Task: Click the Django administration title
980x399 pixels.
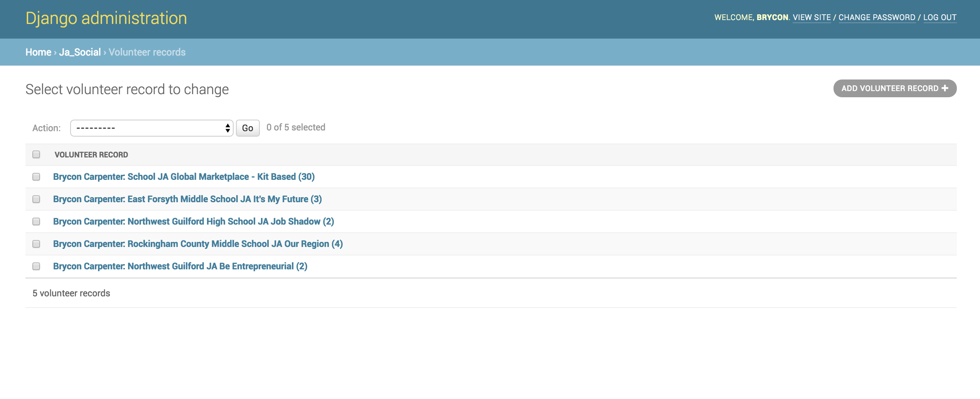Action: (106, 18)
